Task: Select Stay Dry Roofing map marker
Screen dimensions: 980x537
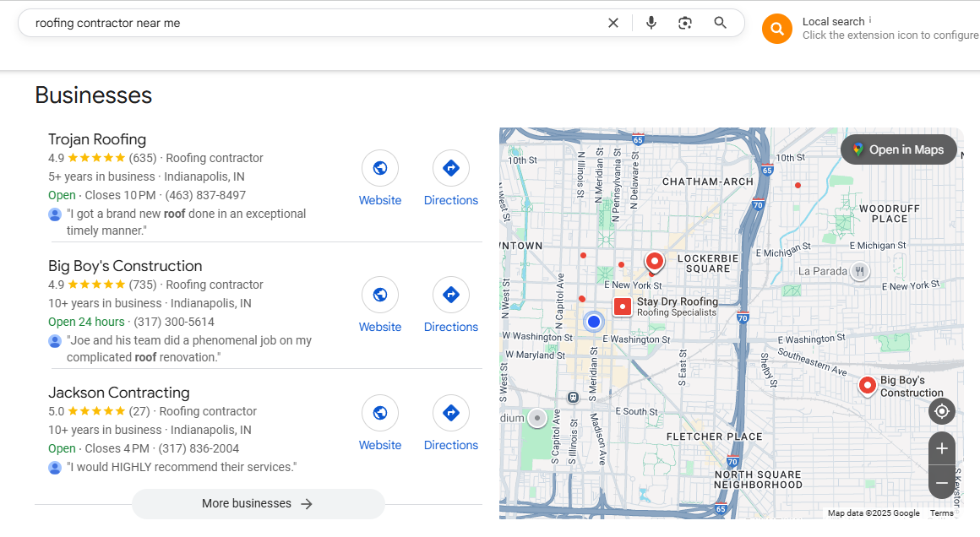Action: pyautogui.click(x=623, y=306)
